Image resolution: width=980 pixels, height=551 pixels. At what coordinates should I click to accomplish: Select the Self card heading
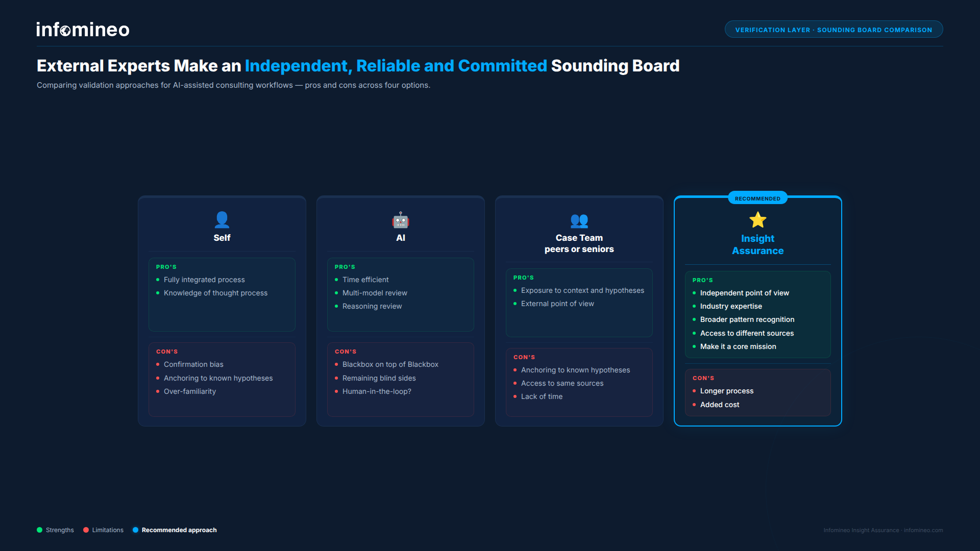(222, 238)
